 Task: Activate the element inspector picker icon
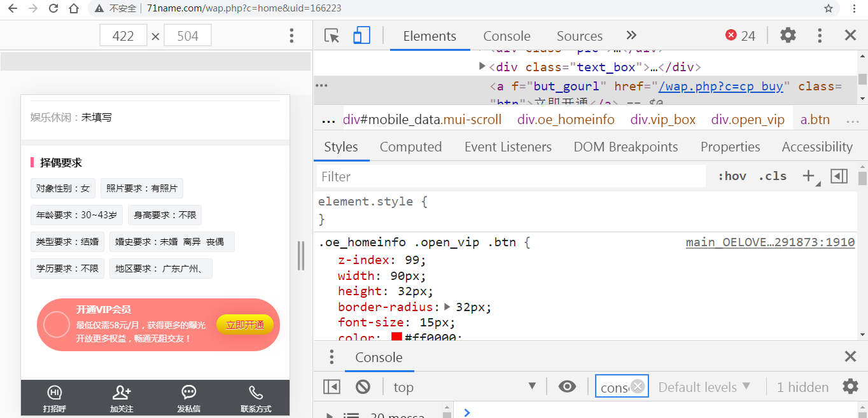coord(332,36)
